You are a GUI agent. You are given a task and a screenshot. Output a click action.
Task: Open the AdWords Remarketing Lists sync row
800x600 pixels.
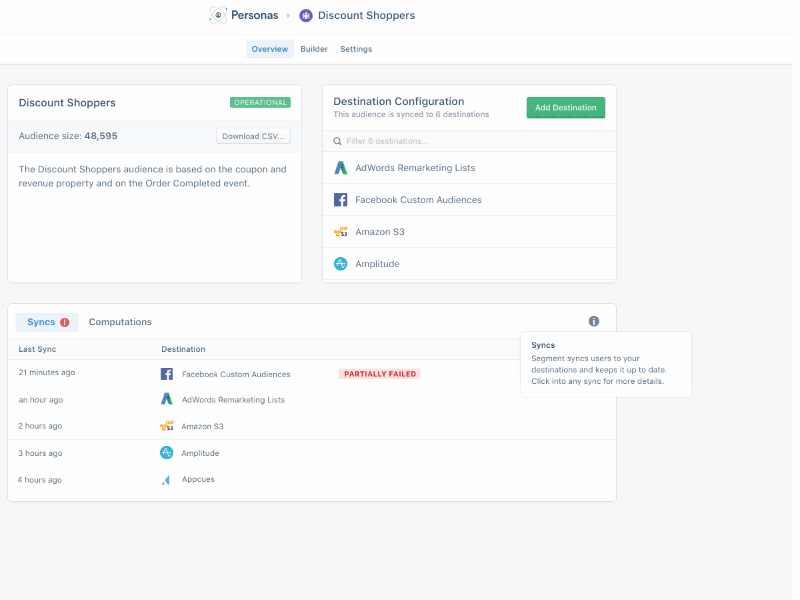233,400
